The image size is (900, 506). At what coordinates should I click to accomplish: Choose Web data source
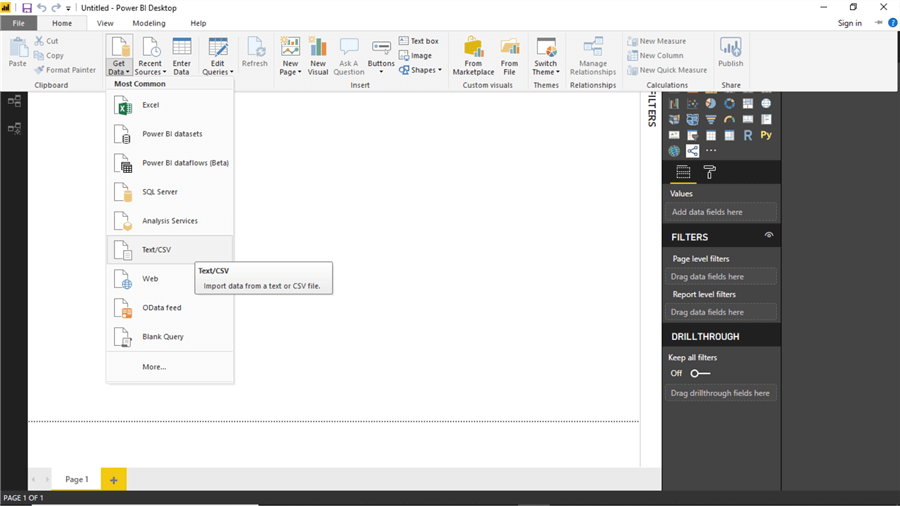[x=170, y=279]
